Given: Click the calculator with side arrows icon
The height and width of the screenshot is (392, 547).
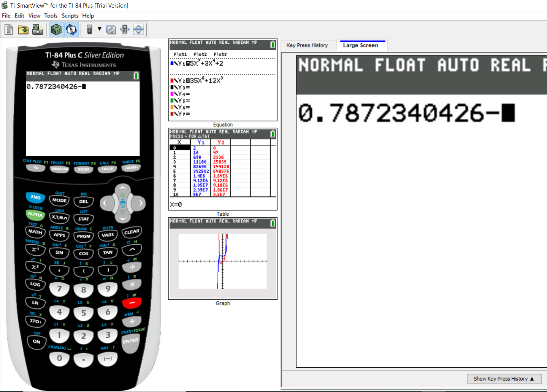Looking at the screenshot, I should click(x=125, y=30).
